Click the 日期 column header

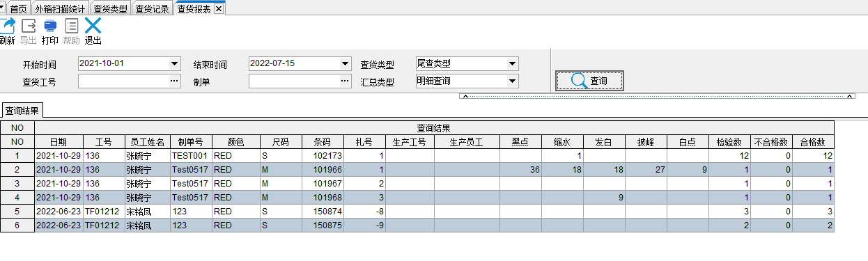point(59,142)
